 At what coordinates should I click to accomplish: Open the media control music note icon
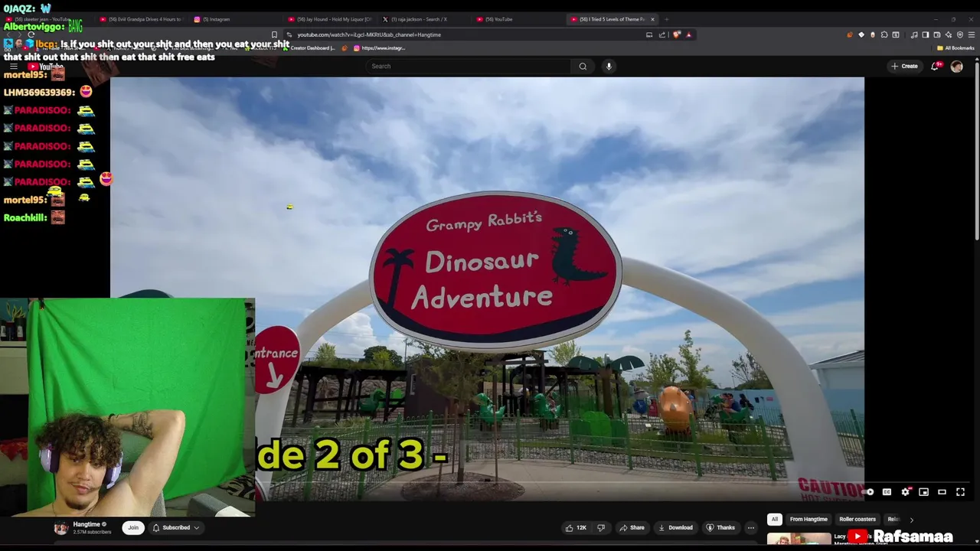click(914, 34)
